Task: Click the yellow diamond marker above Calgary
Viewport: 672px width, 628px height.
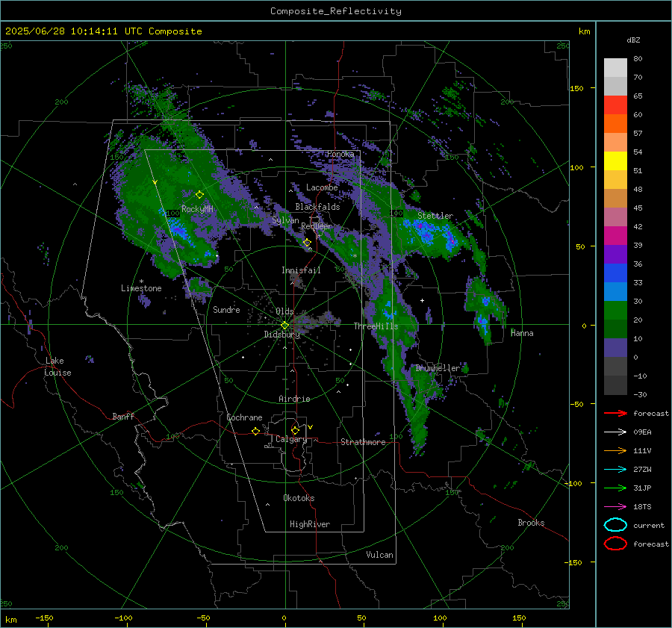Action: 295,430
